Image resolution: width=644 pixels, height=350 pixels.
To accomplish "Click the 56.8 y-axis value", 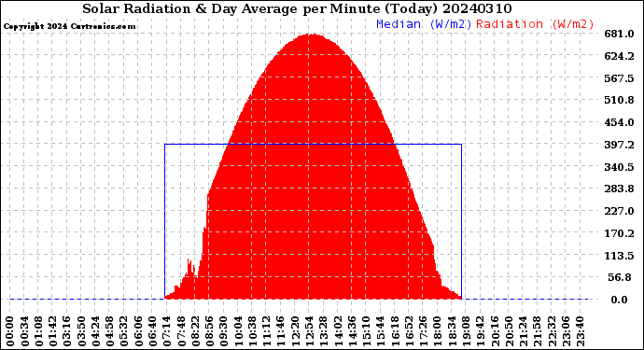I will click(620, 277).
